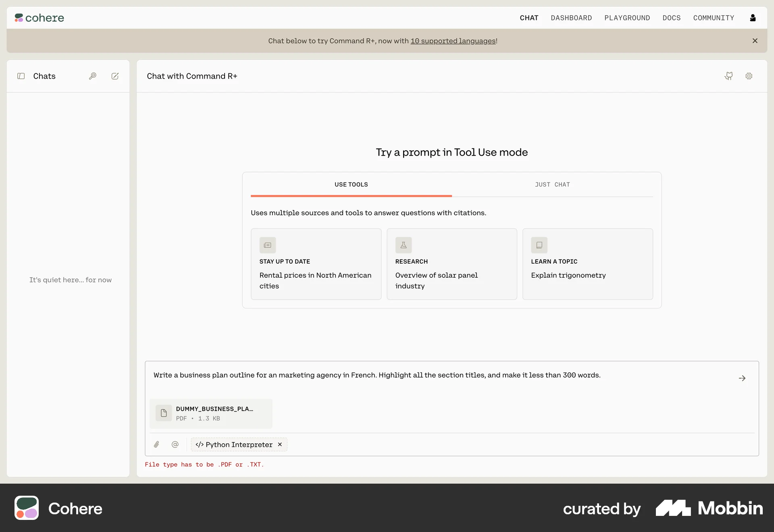Remove the Python Interpreter tool
The width and height of the screenshot is (774, 532).
coord(279,445)
